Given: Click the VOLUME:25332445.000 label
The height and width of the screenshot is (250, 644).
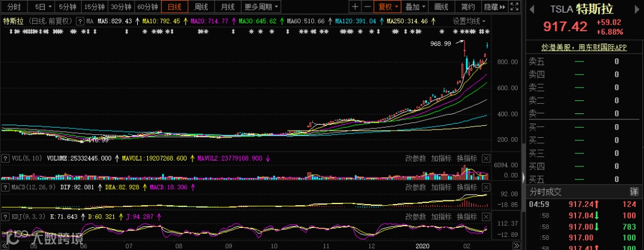Looking at the screenshot, I should click(79, 158).
